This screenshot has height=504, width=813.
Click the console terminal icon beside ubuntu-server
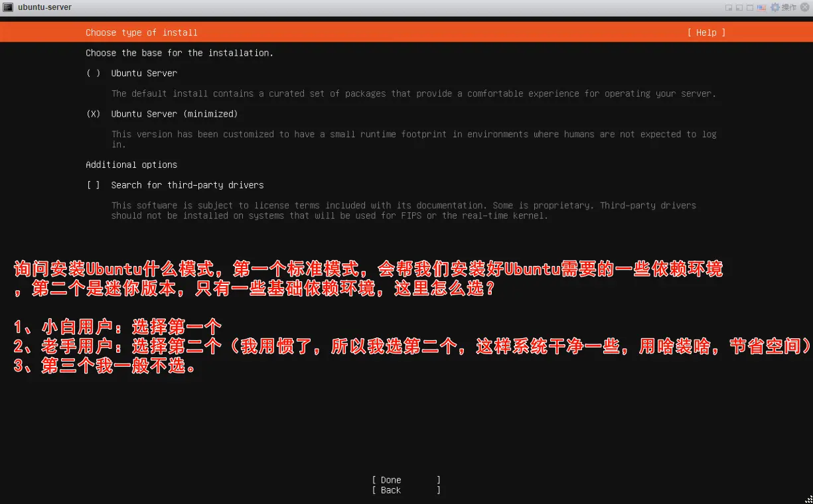(x=9, y=7)
